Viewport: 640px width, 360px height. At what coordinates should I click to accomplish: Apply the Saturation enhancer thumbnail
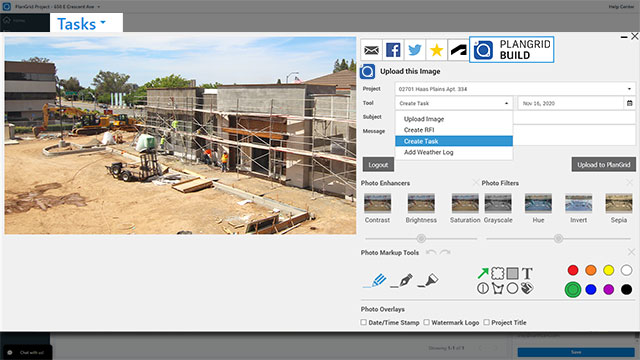point(465,203)
